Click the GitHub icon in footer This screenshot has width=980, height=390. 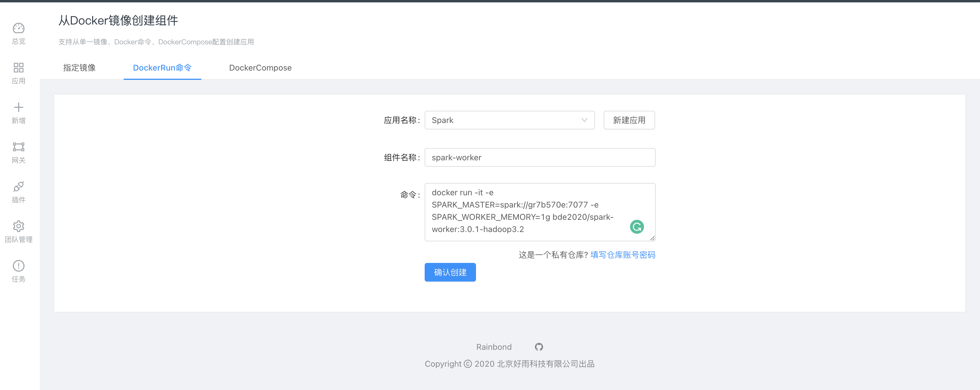[539, 347]
